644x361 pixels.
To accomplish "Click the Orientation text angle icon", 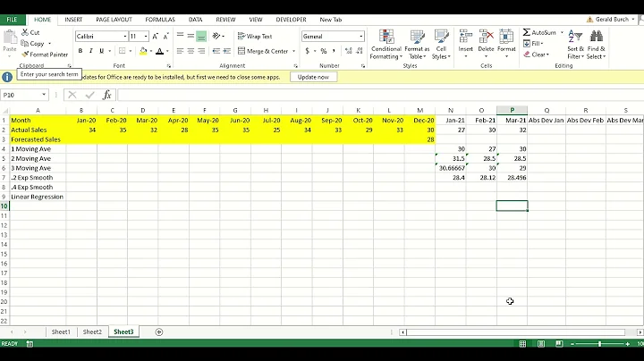I will coord(216,36).
